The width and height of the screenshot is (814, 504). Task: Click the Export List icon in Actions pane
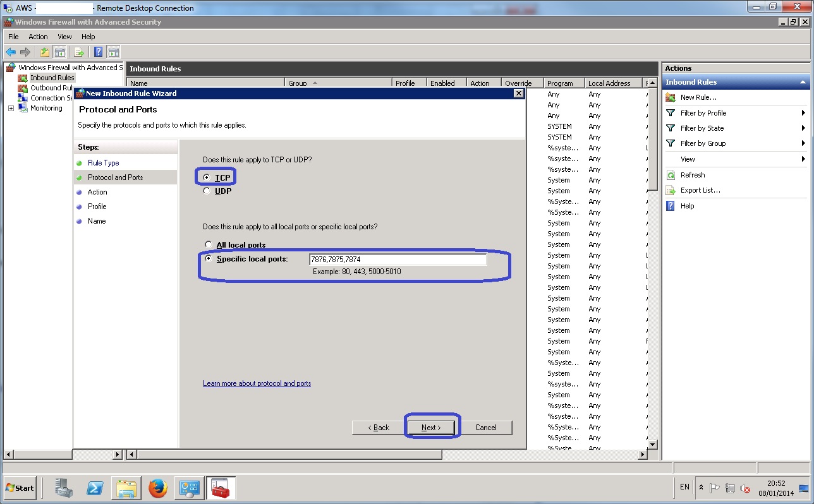pos(671,190)
